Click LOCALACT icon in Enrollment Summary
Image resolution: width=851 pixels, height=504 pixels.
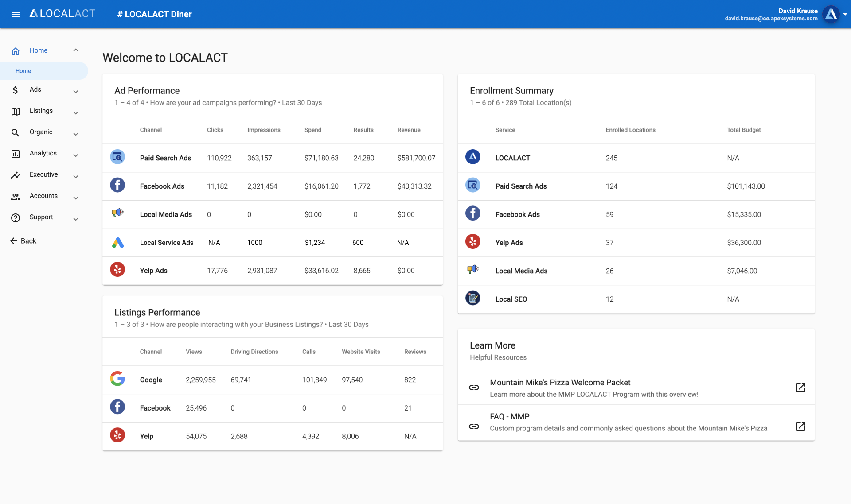point(473,157)
